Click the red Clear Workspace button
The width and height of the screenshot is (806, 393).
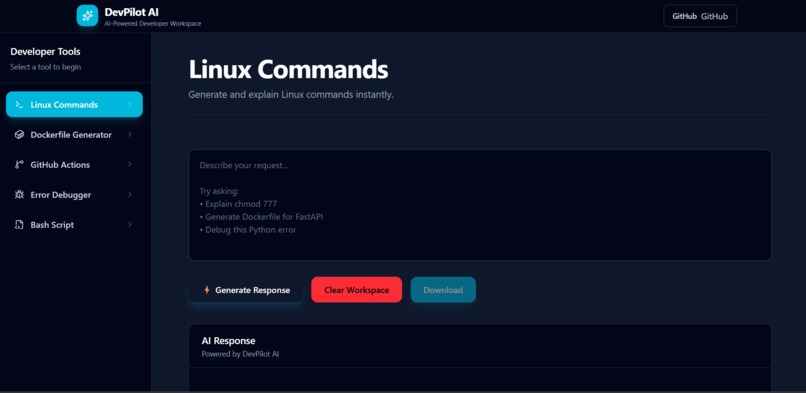(x=356, y=290)
